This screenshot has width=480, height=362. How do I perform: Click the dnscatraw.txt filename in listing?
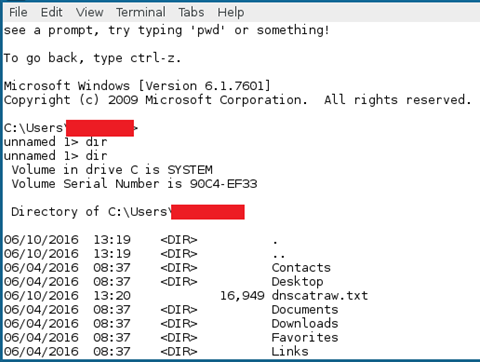(320, 295)
